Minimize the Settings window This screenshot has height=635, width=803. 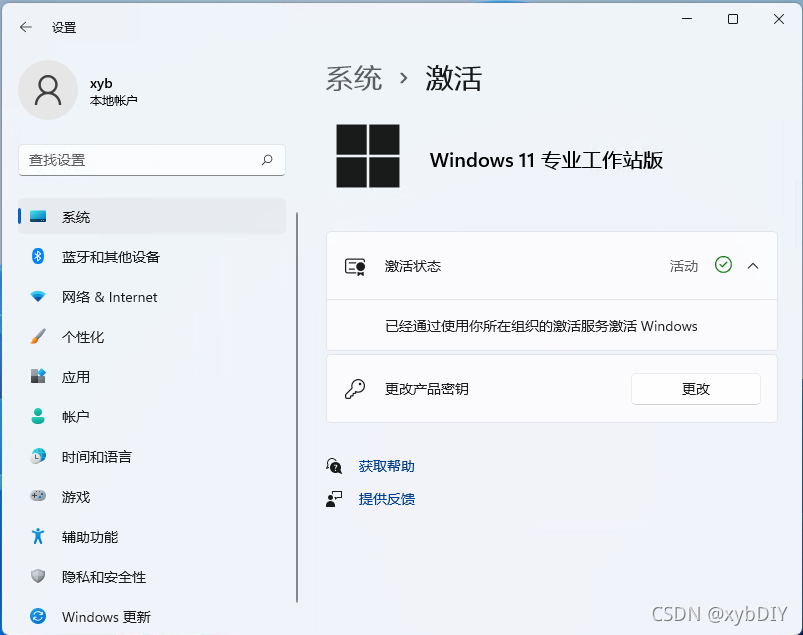coord(687,19)
